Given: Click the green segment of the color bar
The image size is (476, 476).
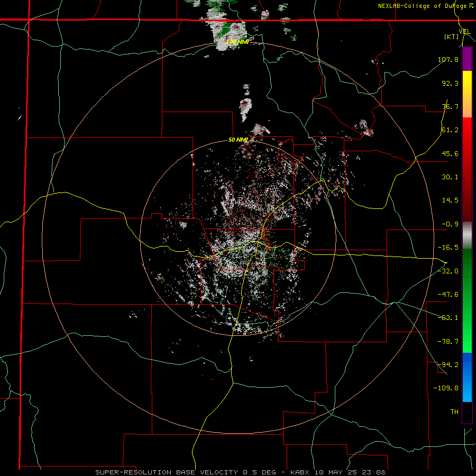Looking at the screenshot, I should (x=467, y=300).
